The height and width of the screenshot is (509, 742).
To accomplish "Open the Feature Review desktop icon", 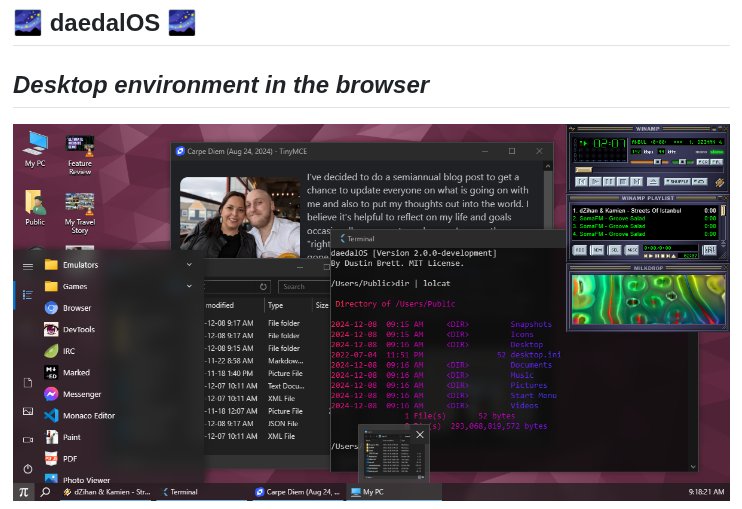I will 80,154.
